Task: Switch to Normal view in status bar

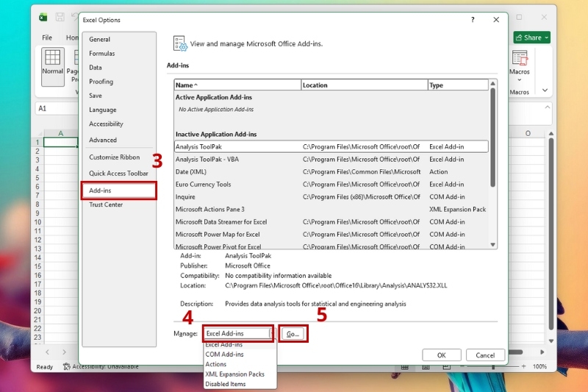Action: 405,367
